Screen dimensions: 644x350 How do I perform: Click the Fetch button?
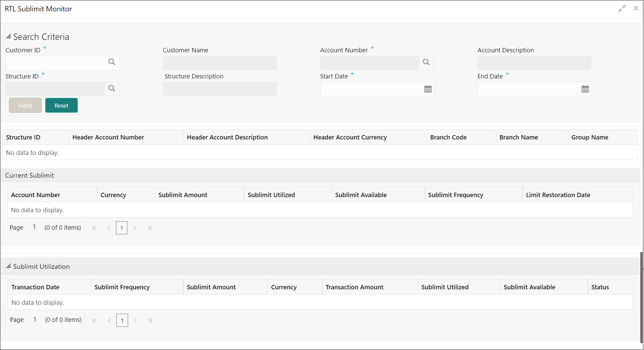click(25, 105)
